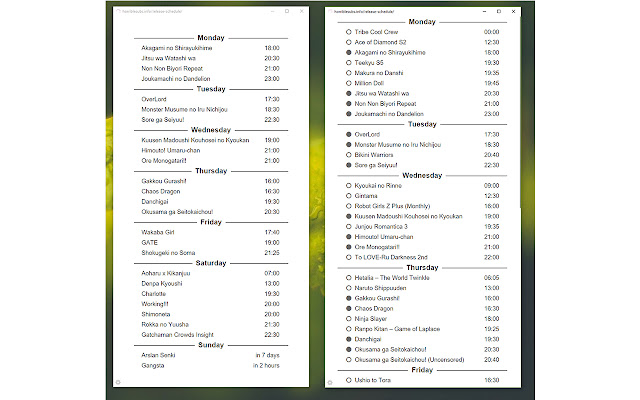
Task: Select Aoharu x Kikanjuu in left window
Action: [x=166, y=273]
